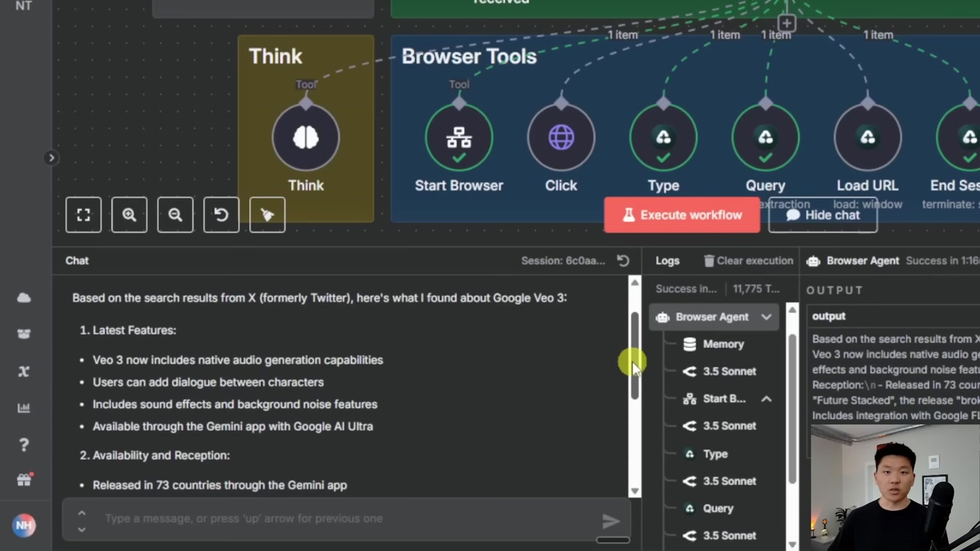Select the Start B... log row
The image size is (980, 551).
(x=715, y=399)
